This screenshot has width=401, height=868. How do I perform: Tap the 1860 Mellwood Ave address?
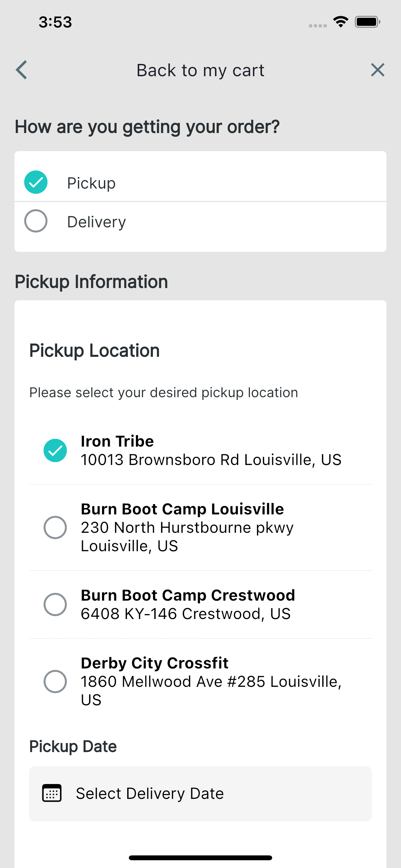click(211, 690)
